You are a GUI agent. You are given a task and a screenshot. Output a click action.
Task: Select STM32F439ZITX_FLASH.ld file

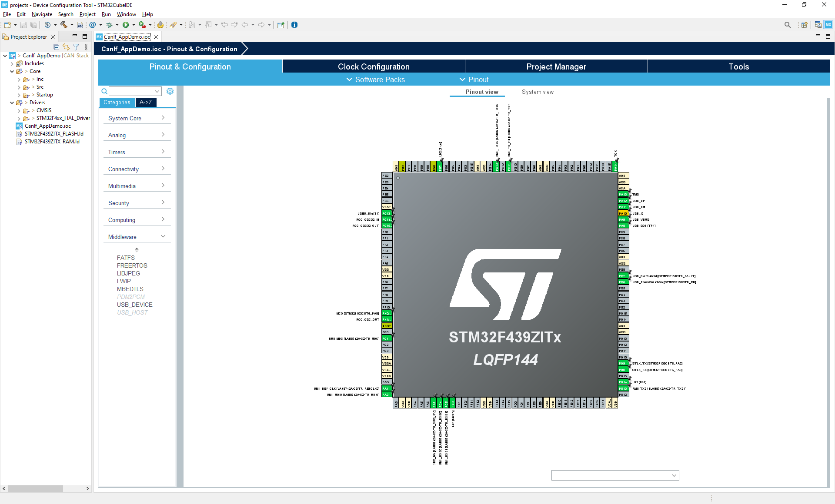[54, 134]
